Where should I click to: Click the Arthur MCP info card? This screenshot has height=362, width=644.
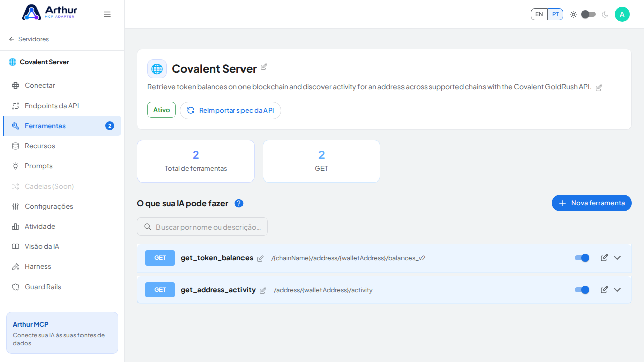tap(62, 333)
